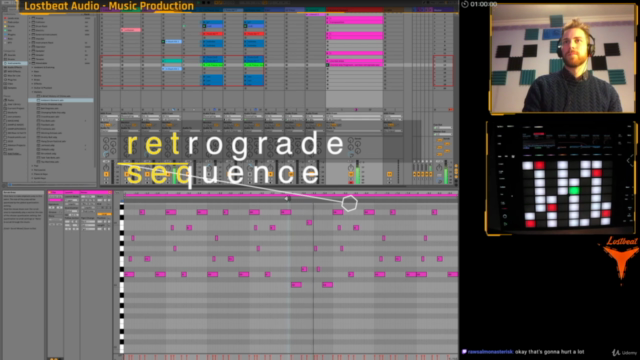The image size is (640, 360).
Task: Click the Sounds category icon
Action: click(5, 55)
